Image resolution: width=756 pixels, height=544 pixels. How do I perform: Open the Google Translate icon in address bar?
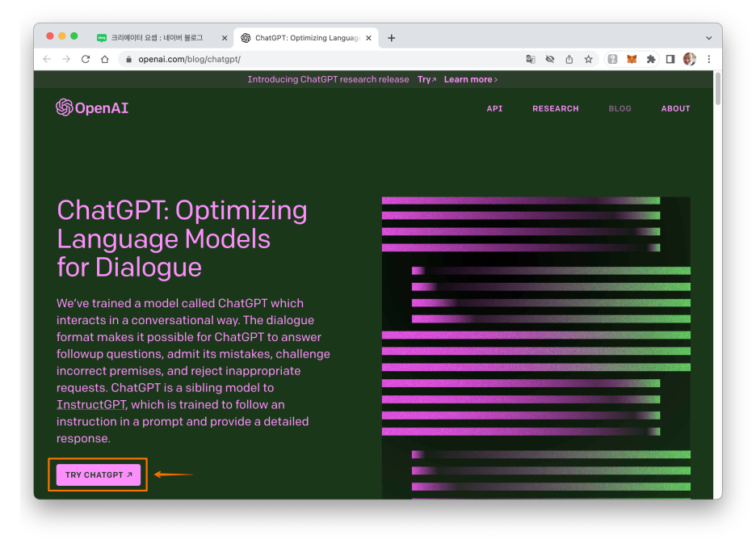pyautogui.click(x=531, y=59)
